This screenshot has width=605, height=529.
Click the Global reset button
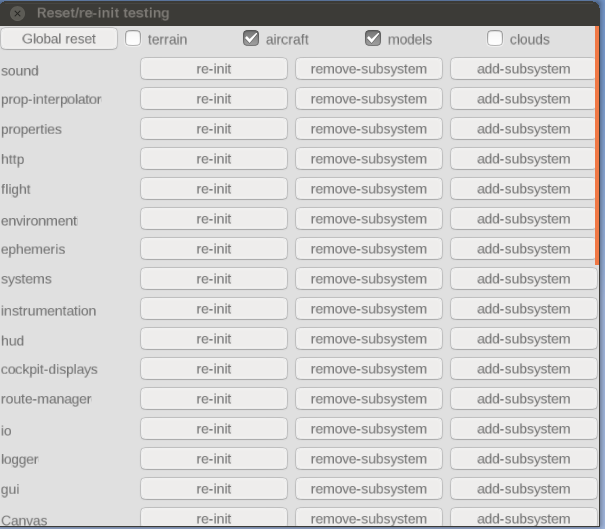point(59,39)
